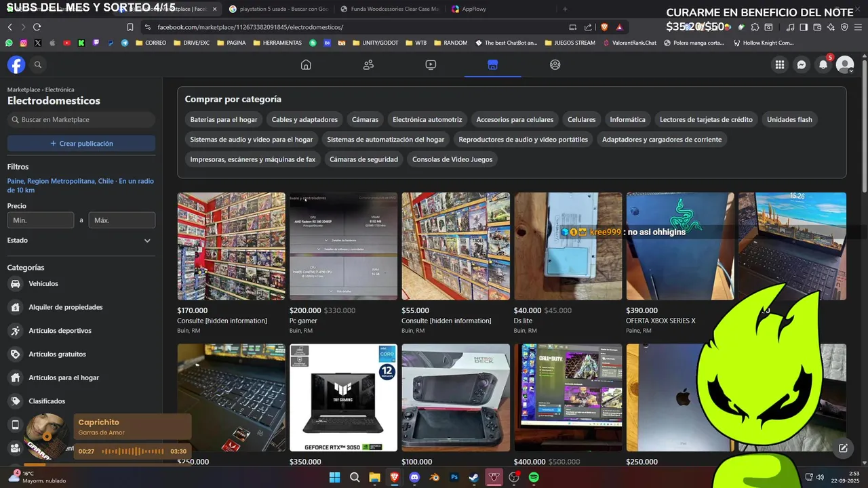Open the Nitro Deck $100.000 listing
The height and width of the screenshot is (488, 868).
coord(456,398)
